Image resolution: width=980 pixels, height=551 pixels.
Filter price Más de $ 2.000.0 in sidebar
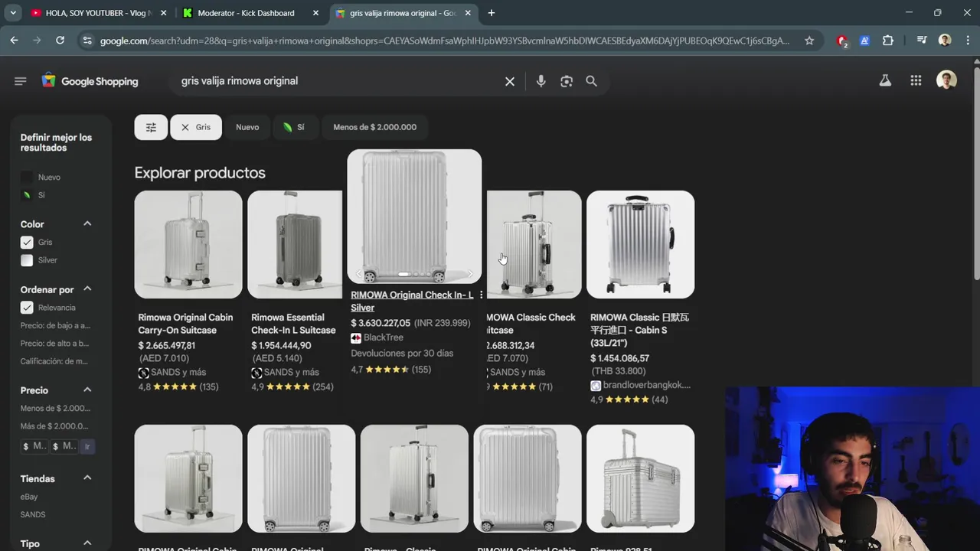[x=54, y=426]
